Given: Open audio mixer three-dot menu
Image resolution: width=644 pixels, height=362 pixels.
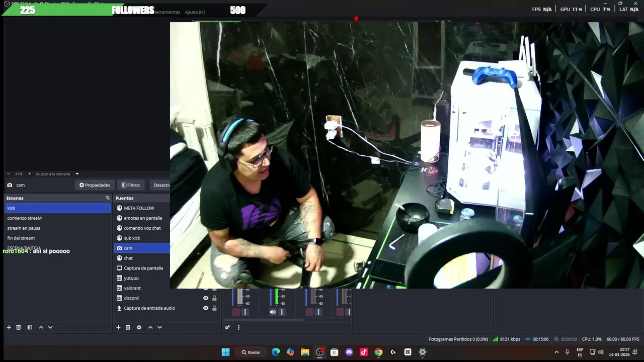Looking at the screenshot, I should point(238,327).
